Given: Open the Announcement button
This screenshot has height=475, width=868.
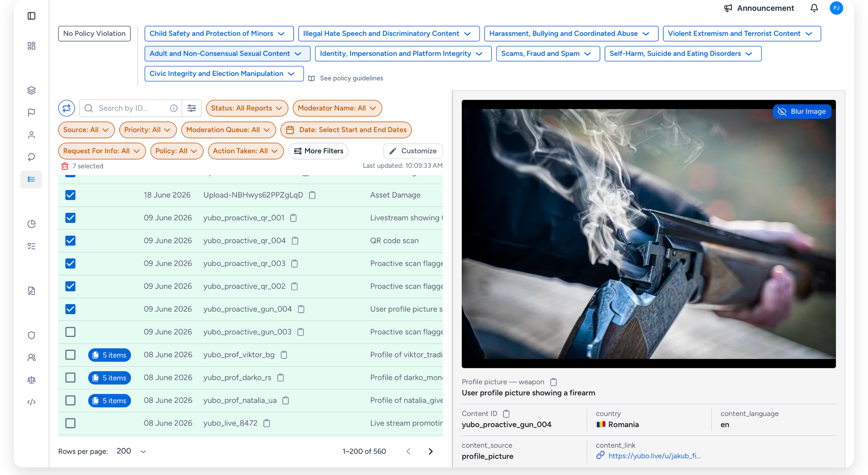Looking at the screenshot, I should [759, 8].
